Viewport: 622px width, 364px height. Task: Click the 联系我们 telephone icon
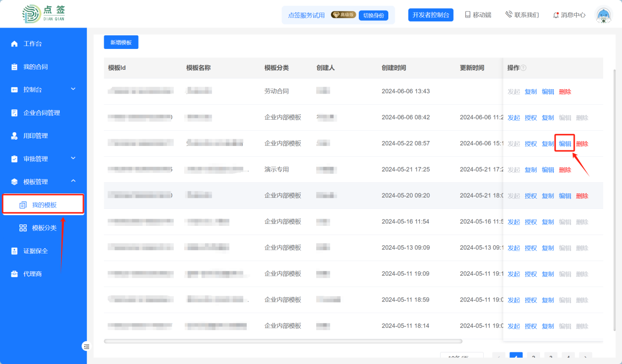[x=509, y=15]
